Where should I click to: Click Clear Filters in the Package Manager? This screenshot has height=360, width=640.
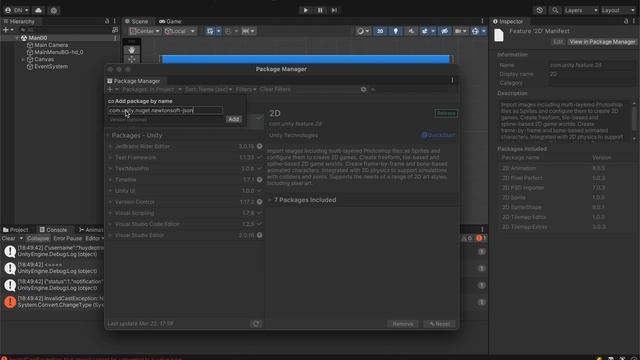coord(275,89)
